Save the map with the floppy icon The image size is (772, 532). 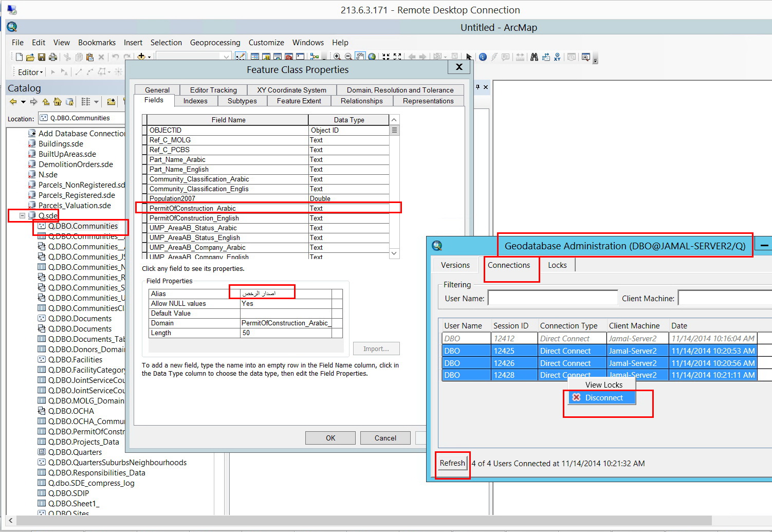tap(42, 57)
